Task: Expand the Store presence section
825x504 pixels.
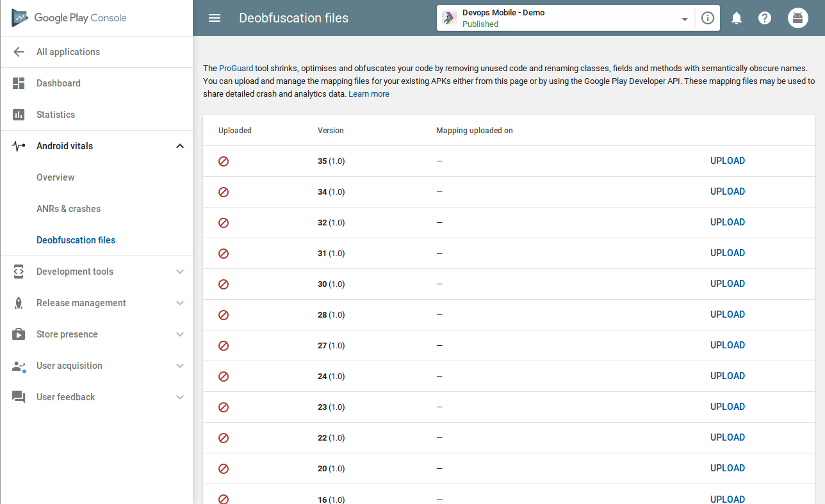Action: [180, 334]
